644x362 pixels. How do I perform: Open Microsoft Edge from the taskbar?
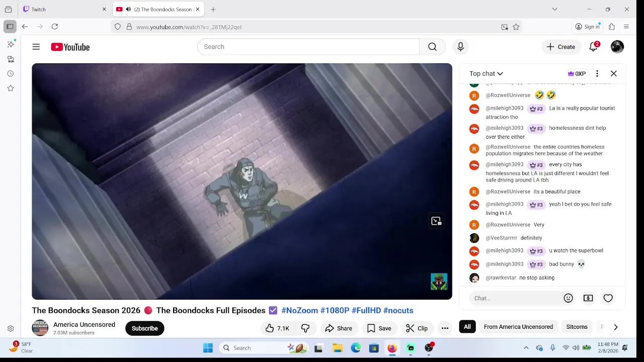point(356,348)
